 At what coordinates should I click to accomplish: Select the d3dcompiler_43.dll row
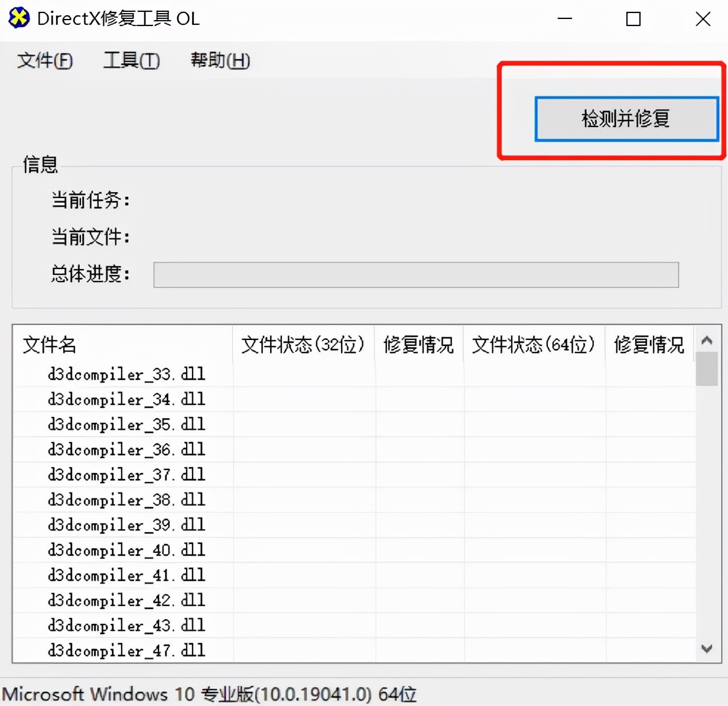click(x=126, y=625)
